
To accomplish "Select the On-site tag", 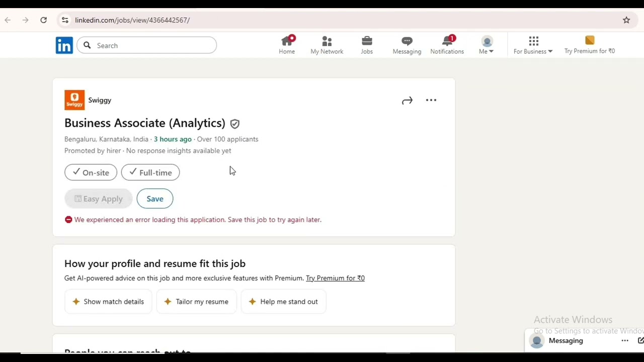I will pyautogui.click(x=91, y=172).
